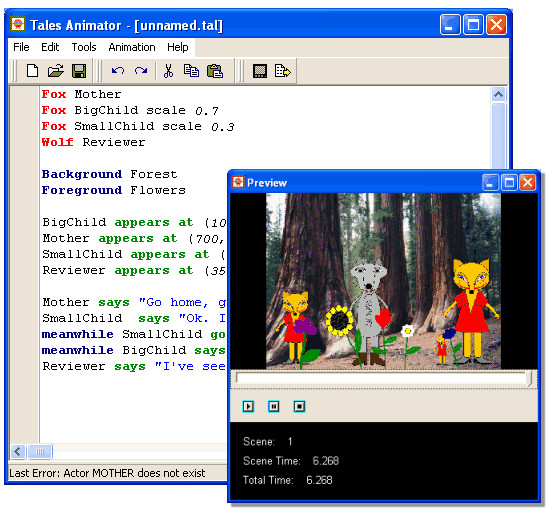Screen dimensions: 552x512
Task: Click 'Mother' on the first Fox line
Action: 98,94
